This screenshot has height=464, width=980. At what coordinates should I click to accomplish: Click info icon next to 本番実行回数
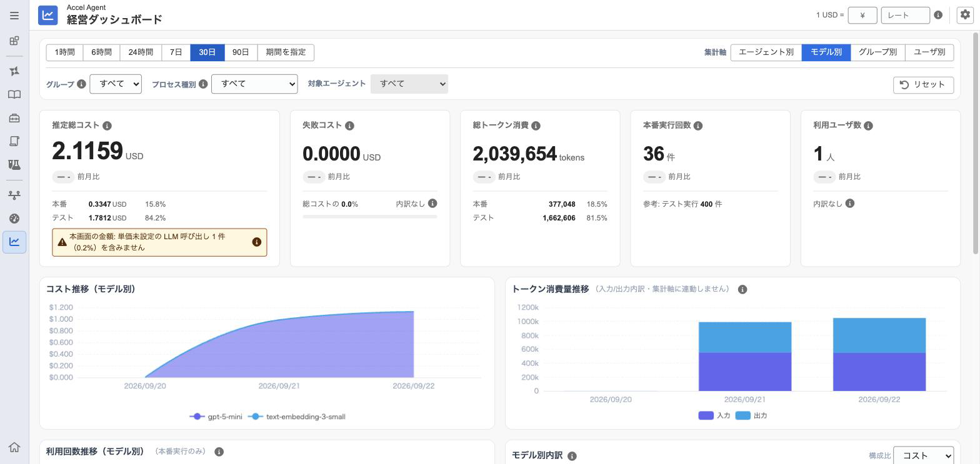point(698,126)
